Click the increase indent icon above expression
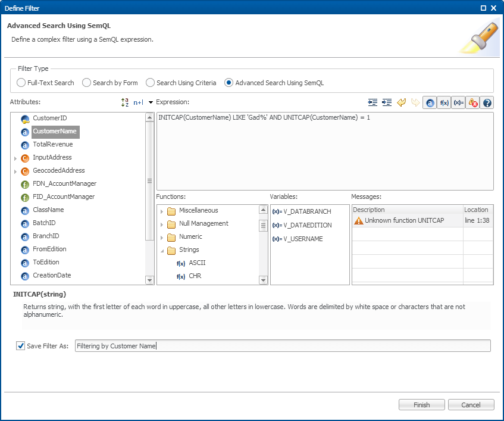The height and width of the screenshot is (421, 504). point(387,102)
